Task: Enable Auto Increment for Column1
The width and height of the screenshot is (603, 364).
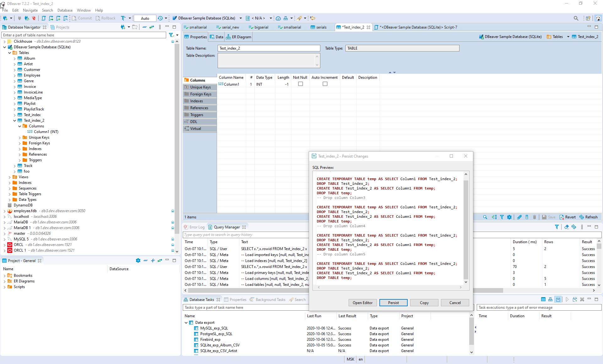Action: [x=325, y=84]
